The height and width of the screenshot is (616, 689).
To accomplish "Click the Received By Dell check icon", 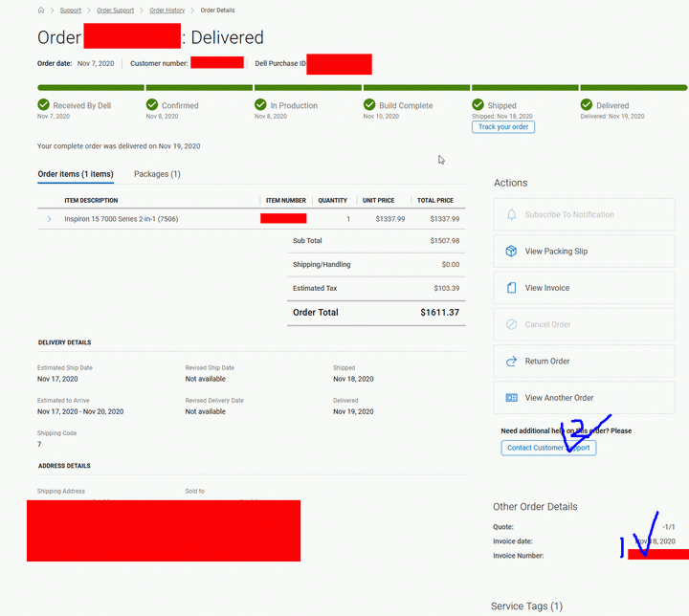I will tap(43, 104).
